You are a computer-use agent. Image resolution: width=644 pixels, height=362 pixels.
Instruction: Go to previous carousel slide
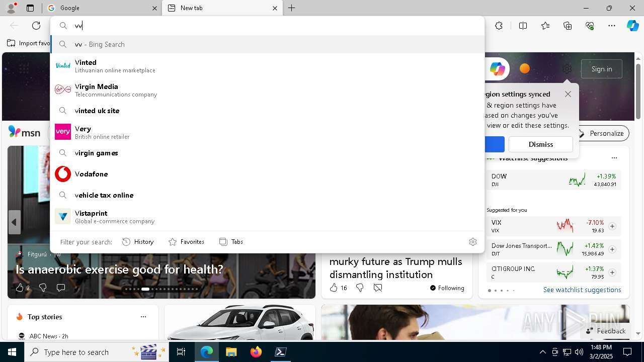[x=14, y=222]
